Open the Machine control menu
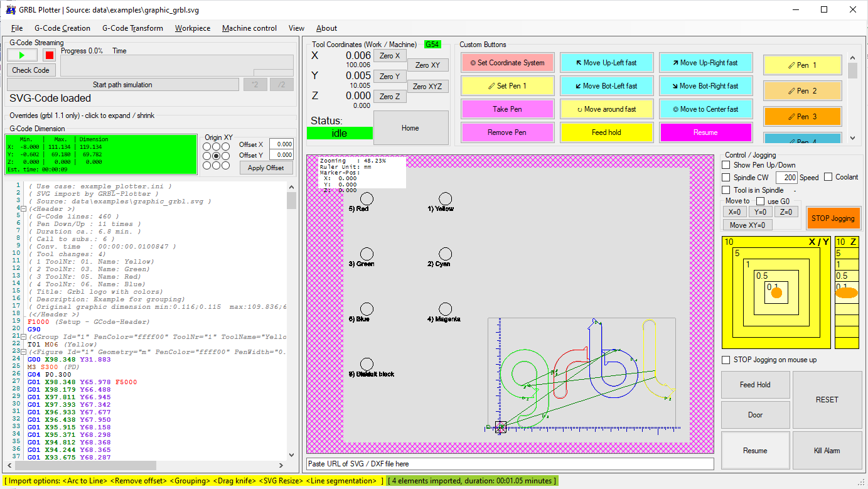The width and height of the screenshot is (868, 489). pos(249,28)
